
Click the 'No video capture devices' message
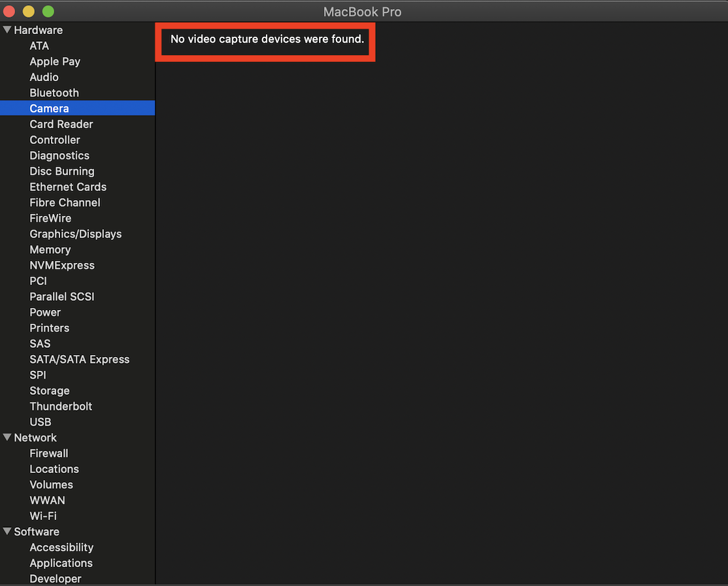[x=267, y=39]
